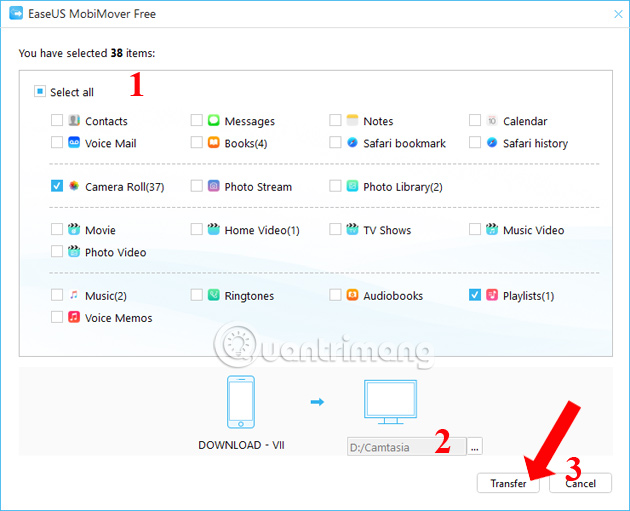The height and width of the screenshot is (511, 630).
Task: Click the Music note icon
Action: pyautogui.click(x=74, y=295)
